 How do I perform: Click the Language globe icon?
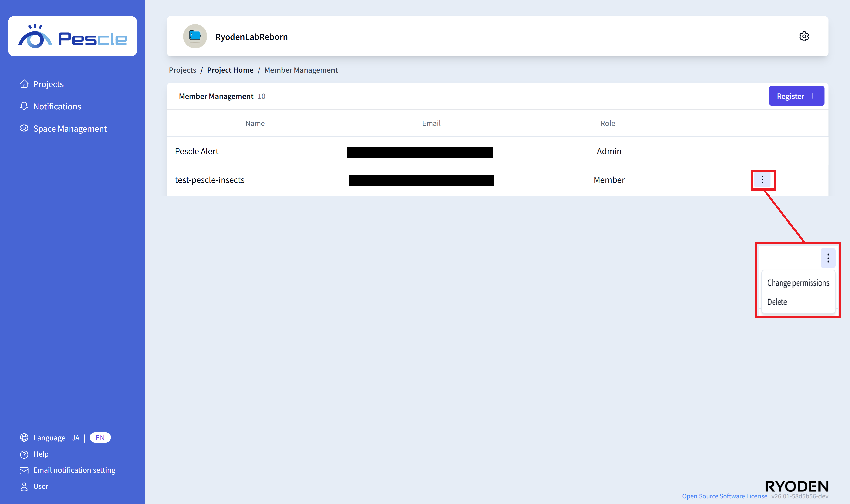pyautogui.click(x=24, y=438)
